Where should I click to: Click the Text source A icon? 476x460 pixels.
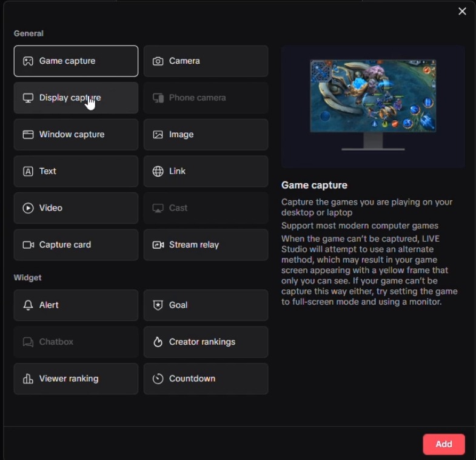pos(28,171)
